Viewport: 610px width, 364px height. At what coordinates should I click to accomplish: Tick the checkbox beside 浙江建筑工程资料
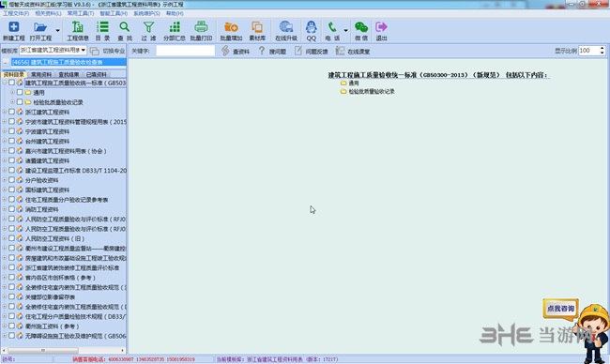point(11,112)
